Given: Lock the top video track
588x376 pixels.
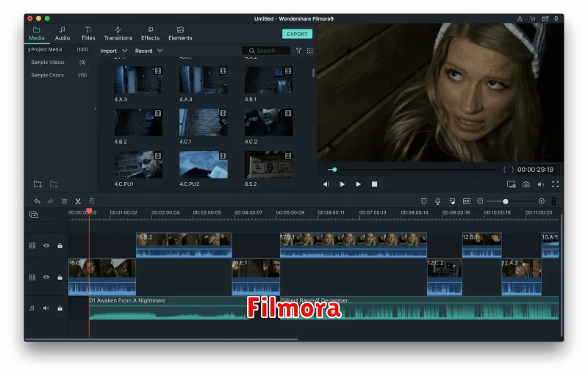Looking at the screenshot, I should point(60,246).
